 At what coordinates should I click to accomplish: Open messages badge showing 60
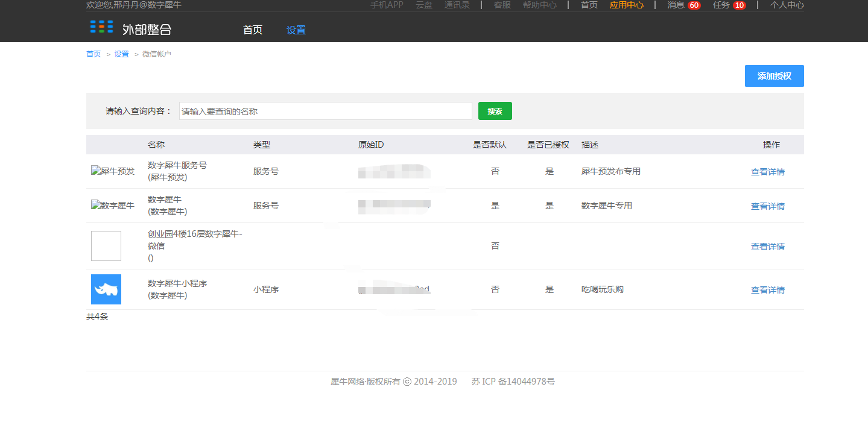(694, 5)
